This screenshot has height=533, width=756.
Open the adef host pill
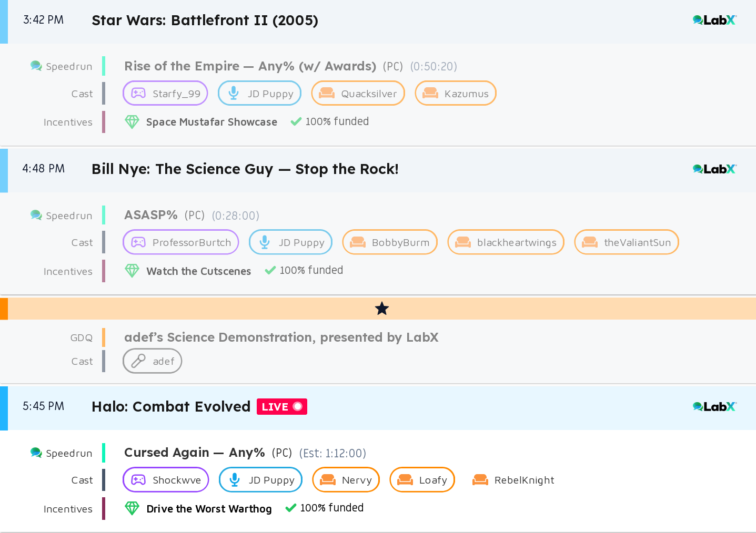[x=153, y=361]
